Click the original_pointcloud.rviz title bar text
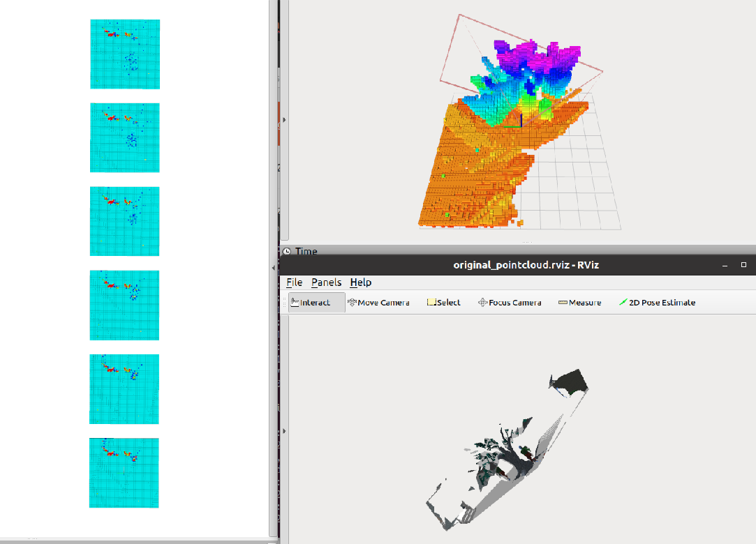 [526, 265]
